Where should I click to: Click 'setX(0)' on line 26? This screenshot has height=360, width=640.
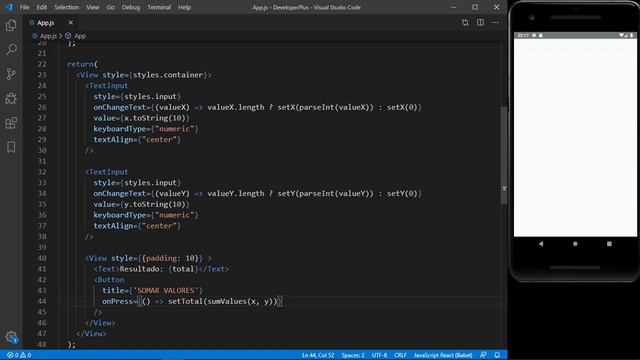click(x=402, y=107)
